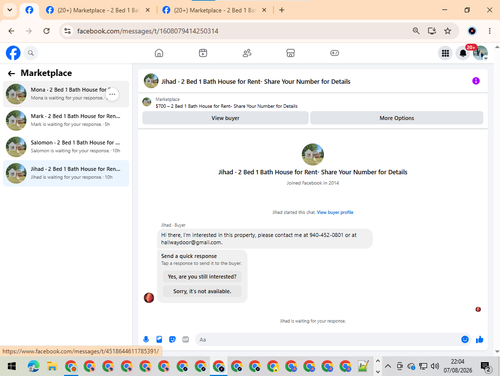500x376 pixels.
Task: Click the large listing photo in chat
Action: point(313,154)
